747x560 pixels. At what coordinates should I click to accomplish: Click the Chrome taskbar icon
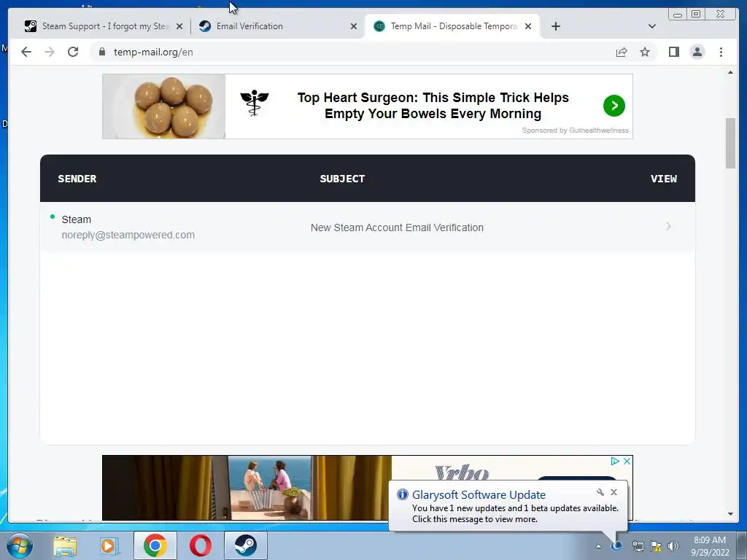pyautogui.click(x=155, y=545)
